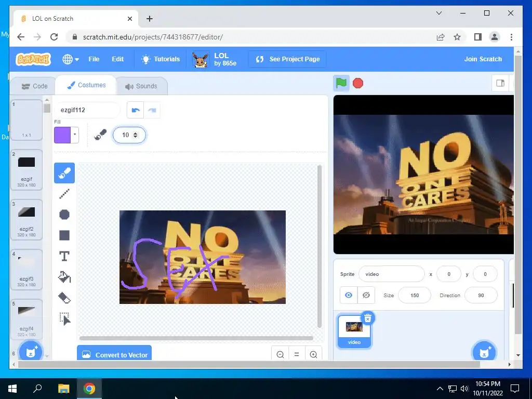Show the sprite with eye icon
This screenshot has width=532, height=399.
pos(349,295)
